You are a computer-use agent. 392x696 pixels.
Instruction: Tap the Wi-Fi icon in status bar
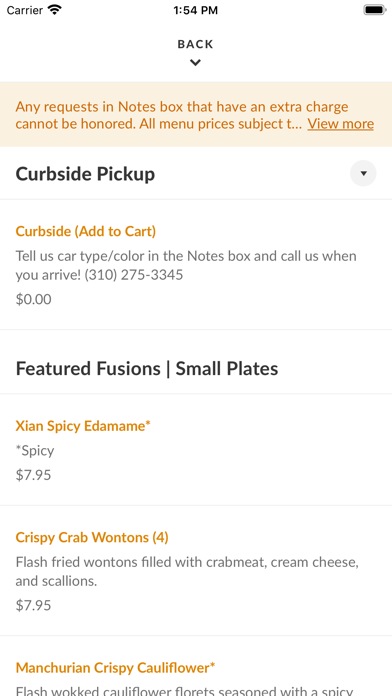point(55,10)
